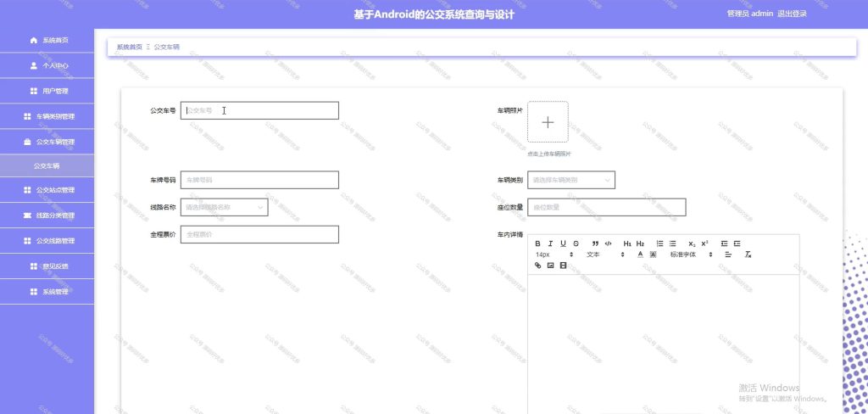Increase indent in editor

pyautogui.click(x=737, y=243)
